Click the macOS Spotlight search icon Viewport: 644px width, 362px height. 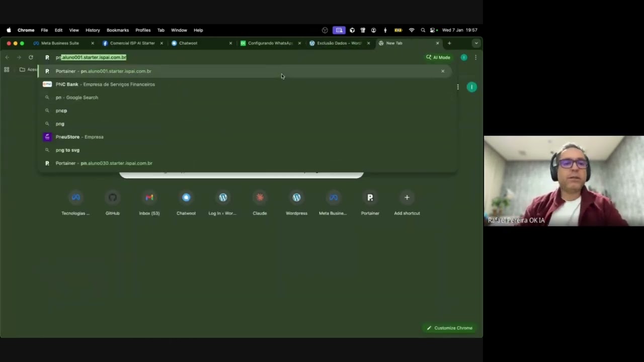pos(423,30)
